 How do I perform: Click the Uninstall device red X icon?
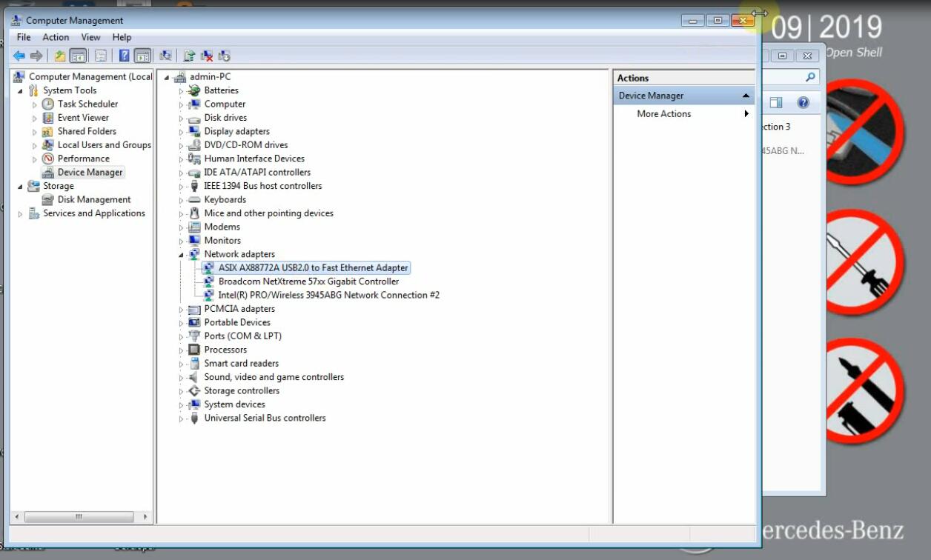(x=207, y=56)
